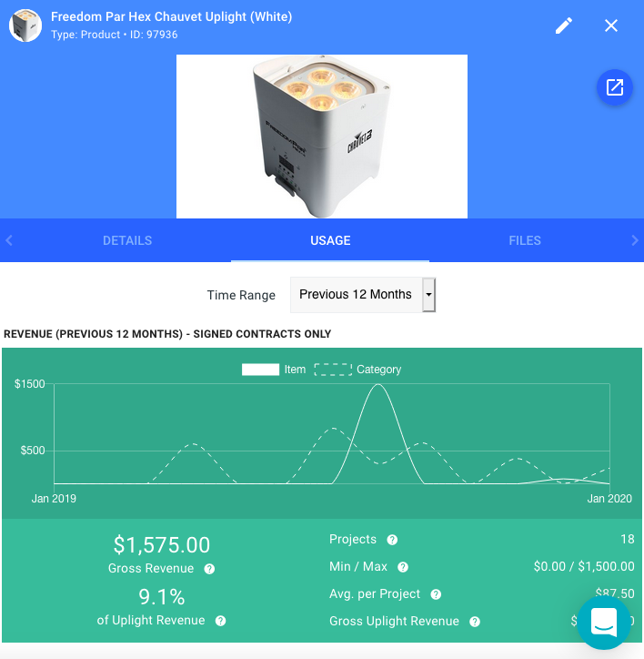Click help icon beside Avg. per Project
Viewport: 644px width, 659px height.
pos(436,594)
